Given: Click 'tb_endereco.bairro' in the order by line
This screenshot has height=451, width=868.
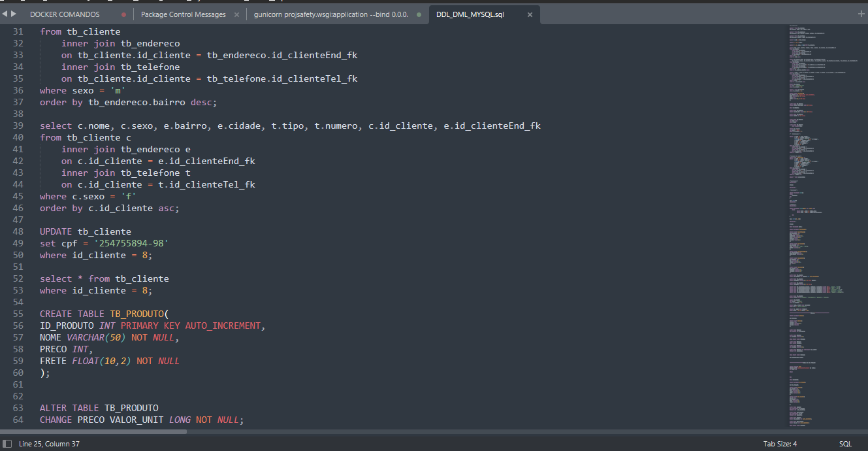Looking at the screenshot, I should pos(137,102).
